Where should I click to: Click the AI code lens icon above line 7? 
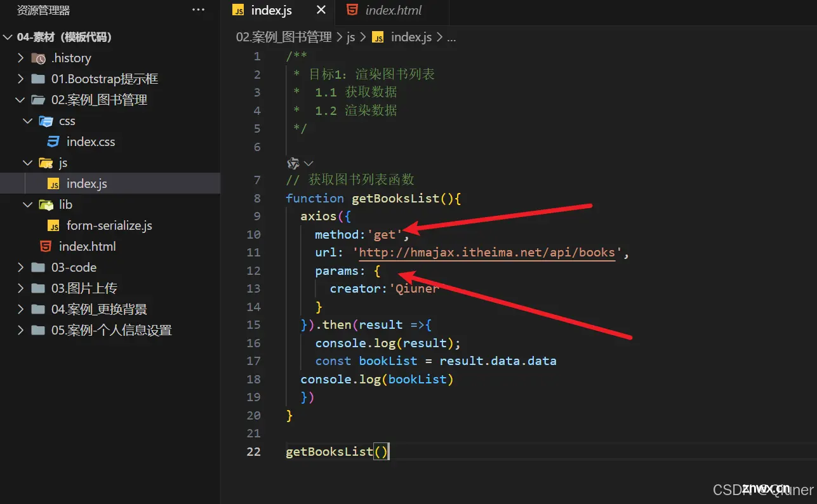pos(293,163)
